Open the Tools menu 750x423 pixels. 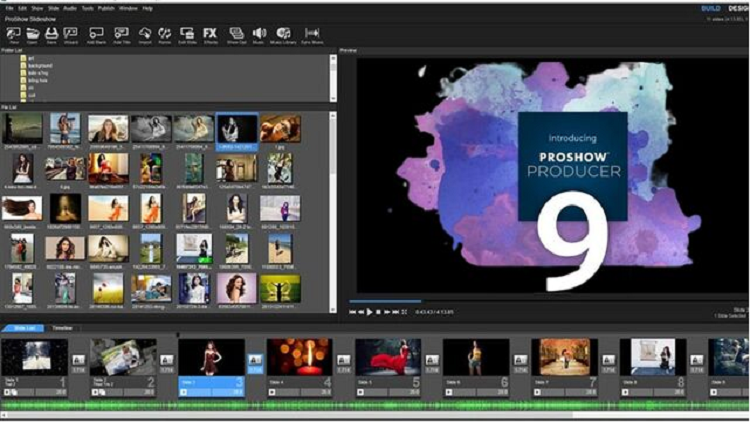tap(88, 9)
